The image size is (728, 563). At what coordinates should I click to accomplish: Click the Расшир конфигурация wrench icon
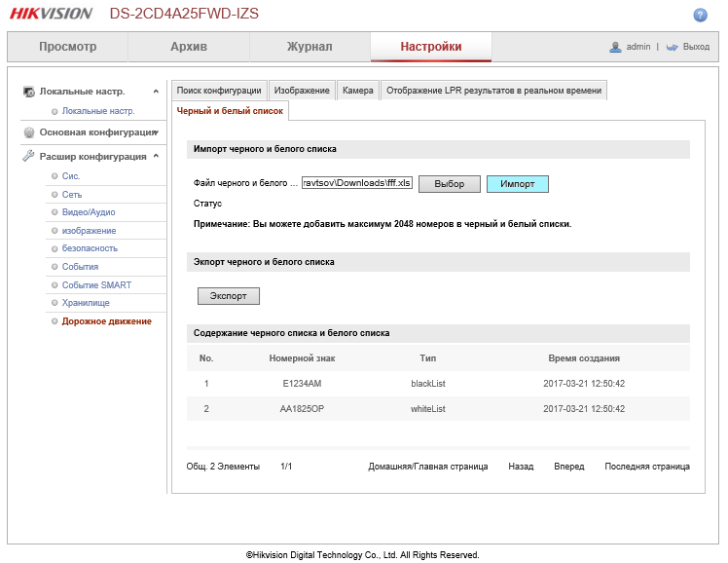click(29, 156)
